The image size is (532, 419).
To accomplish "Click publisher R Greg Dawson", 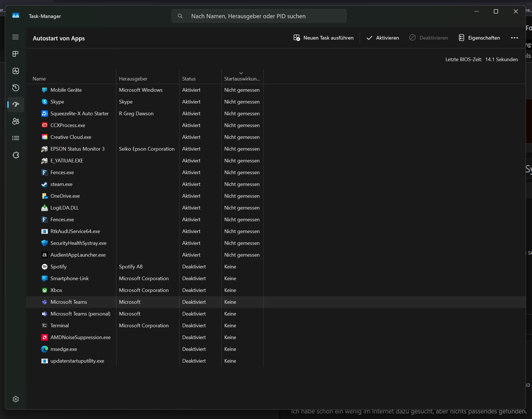I will point(136,113).
